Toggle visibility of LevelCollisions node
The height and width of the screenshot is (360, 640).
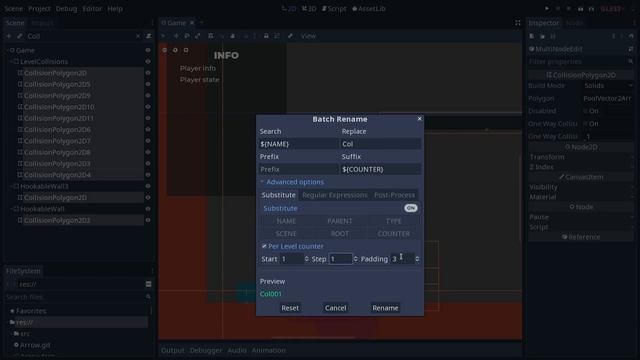(x=148, y=62)
